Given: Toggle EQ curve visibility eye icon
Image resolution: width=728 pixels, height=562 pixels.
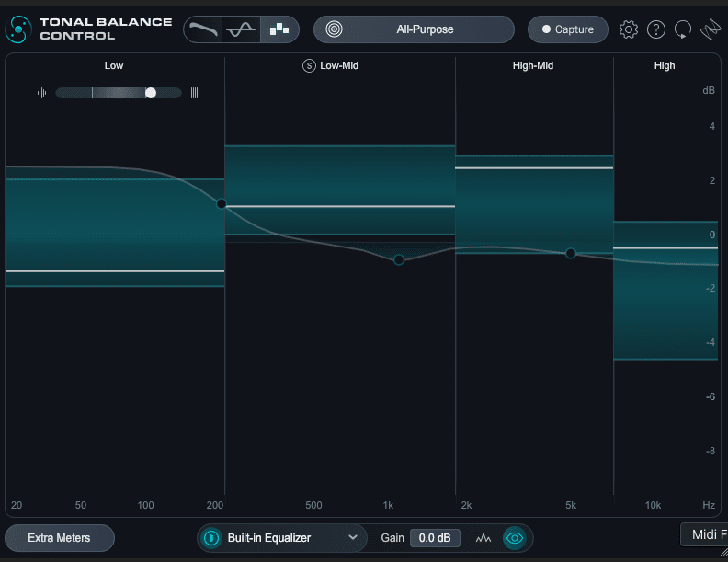Looking at the screenshot, I should pyautogui.click(x=515, y=538).
